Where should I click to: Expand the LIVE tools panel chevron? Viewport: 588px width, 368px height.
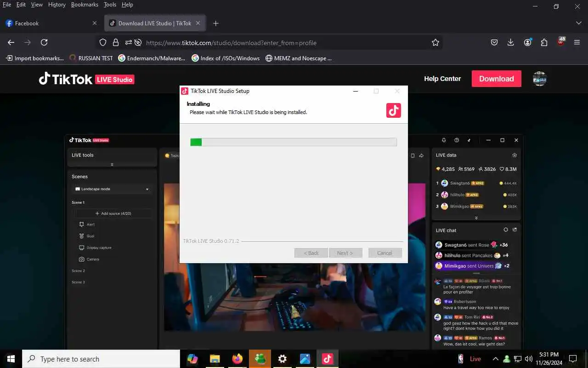[112, 164]
